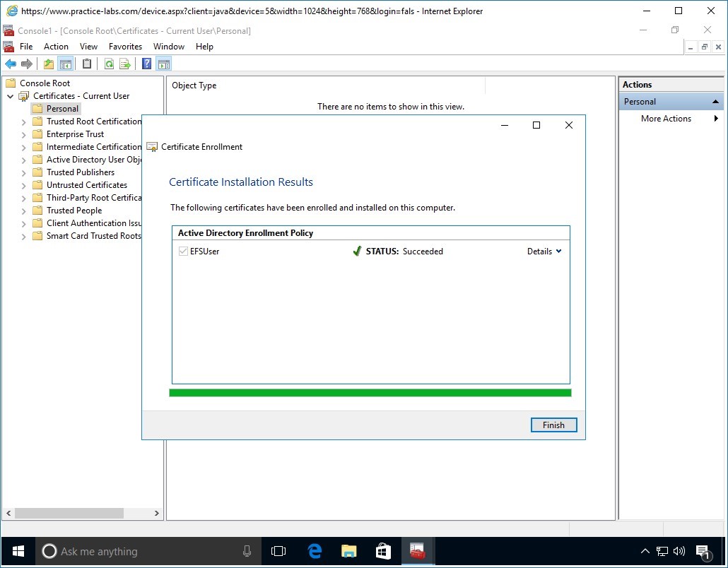Click the green progress bar
This screenshot has height=568, width=728.
pyautogui.click(x=370, y=392)
